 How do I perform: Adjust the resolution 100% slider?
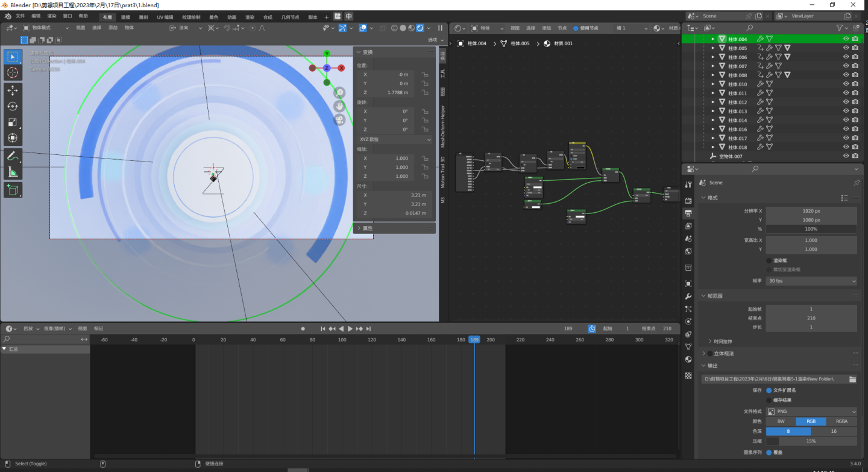click(811, 229)
